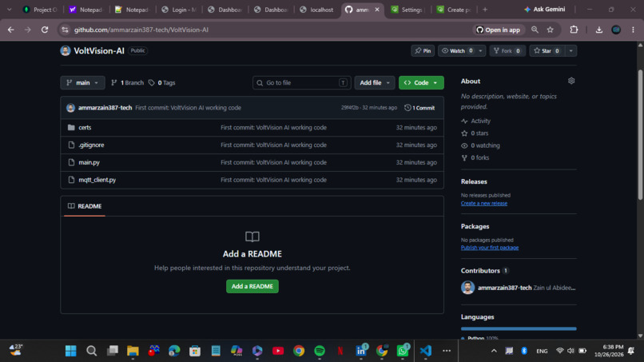Viewport: 644px width, 362px height.
Task: Open contributor ammarzain387-tech profile
Action: (x=504, y=288)
